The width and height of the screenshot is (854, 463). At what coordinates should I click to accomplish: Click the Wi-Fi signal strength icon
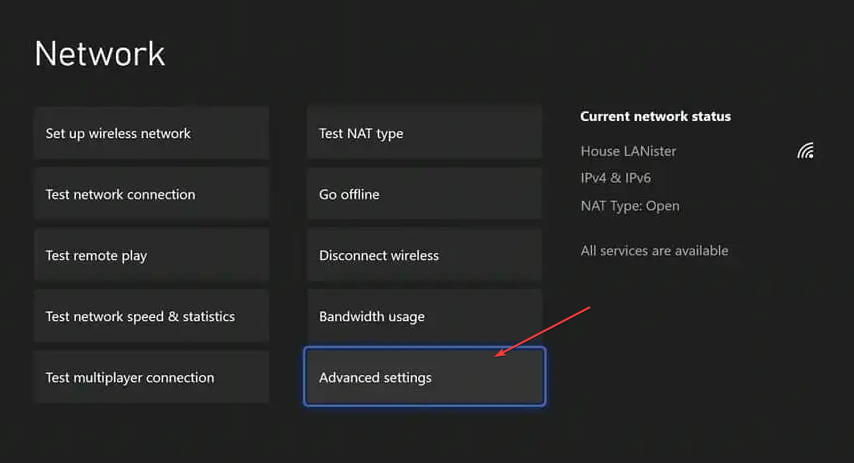tap(806, 151)
